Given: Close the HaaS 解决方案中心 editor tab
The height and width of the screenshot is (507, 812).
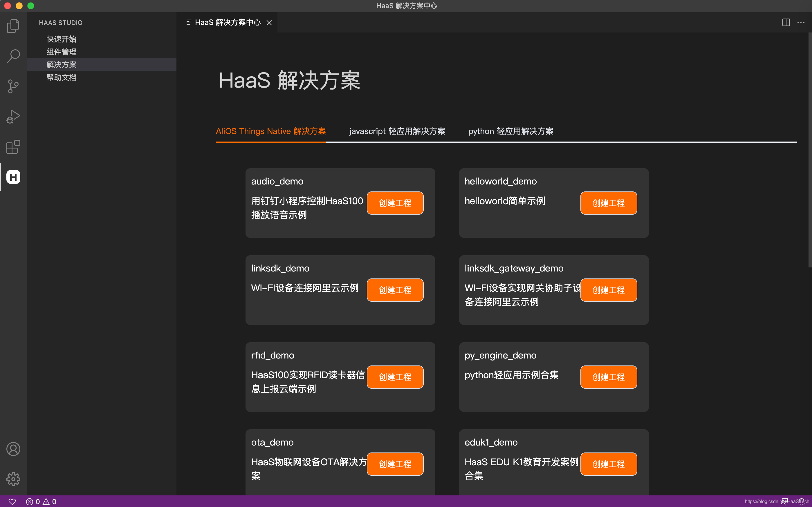Looking at the screenshot, I should [269, 22].
